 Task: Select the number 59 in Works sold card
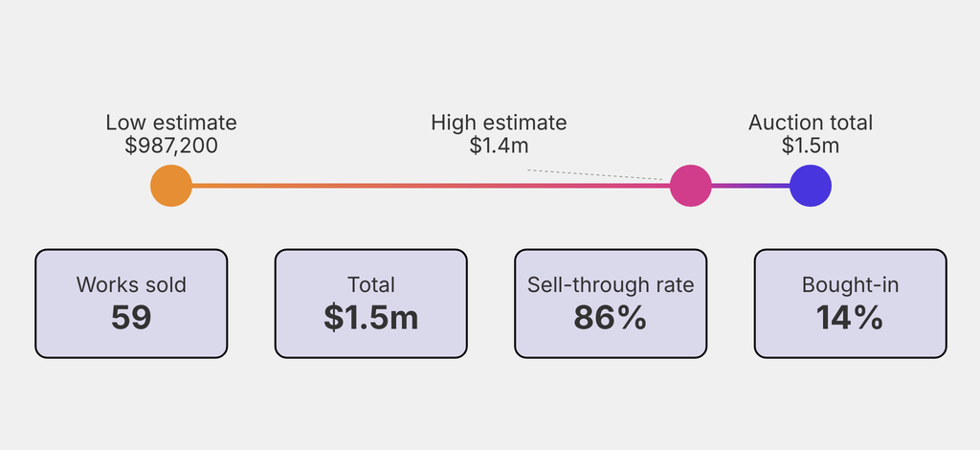pos(131,317)
